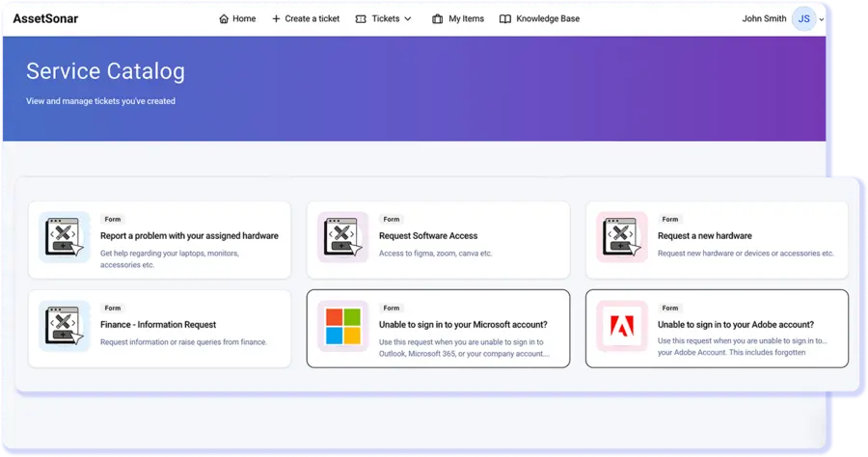The image size is (868, 457).
Task: Click the form icon for Request a new hardware
Action: pyautogui.click(x=622, y=237)
